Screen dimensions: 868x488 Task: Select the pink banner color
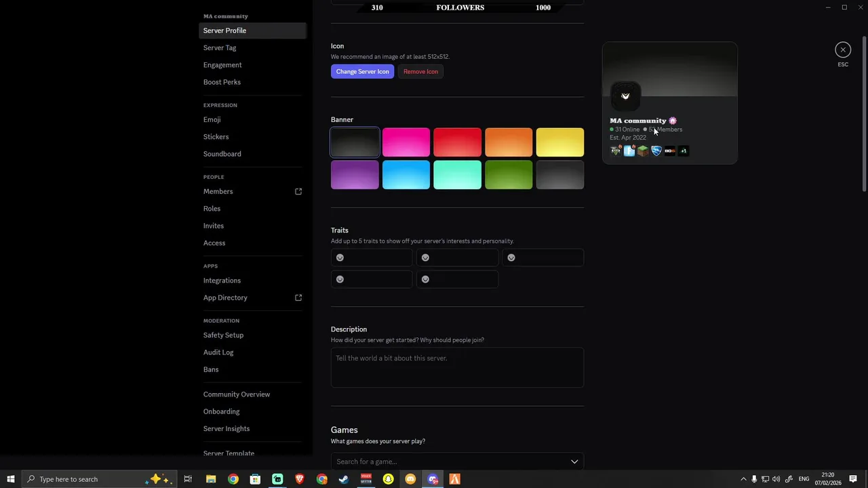point(406,142)
